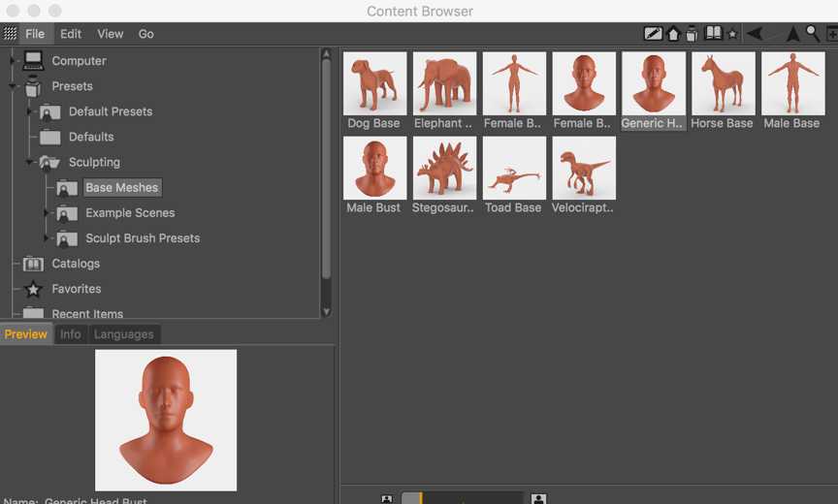Click small thumbnail size icon left of slider
This screenshot has height=504, width=838.
(386, 499)
